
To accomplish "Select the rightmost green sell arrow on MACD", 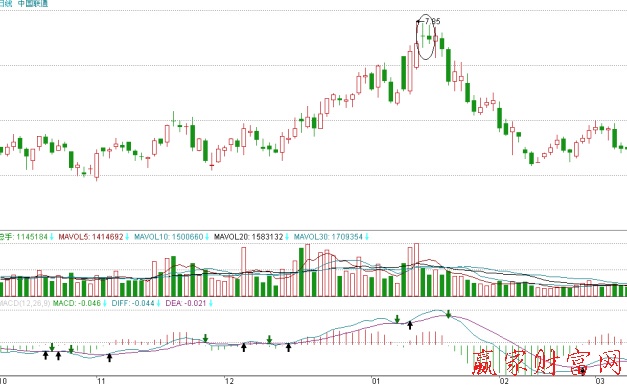I will (449, 314).
